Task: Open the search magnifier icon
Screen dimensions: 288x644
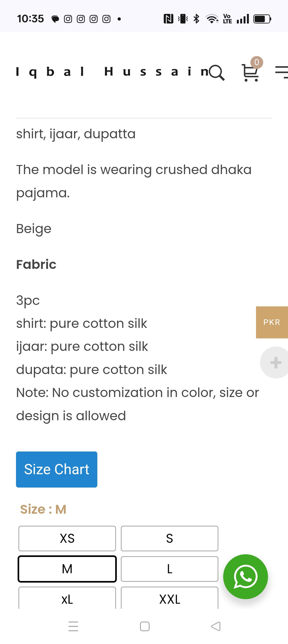Action: tap(217, 72)
